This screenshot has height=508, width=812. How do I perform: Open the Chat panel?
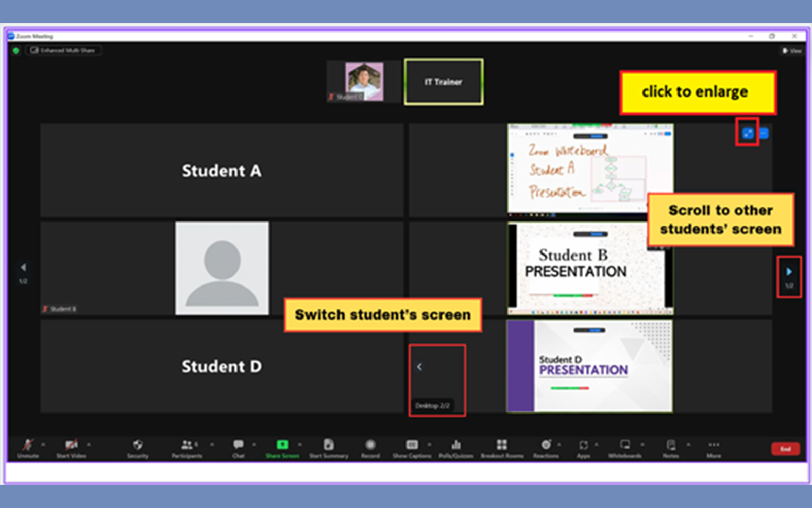pyautogui.click(x=239, y=446)
